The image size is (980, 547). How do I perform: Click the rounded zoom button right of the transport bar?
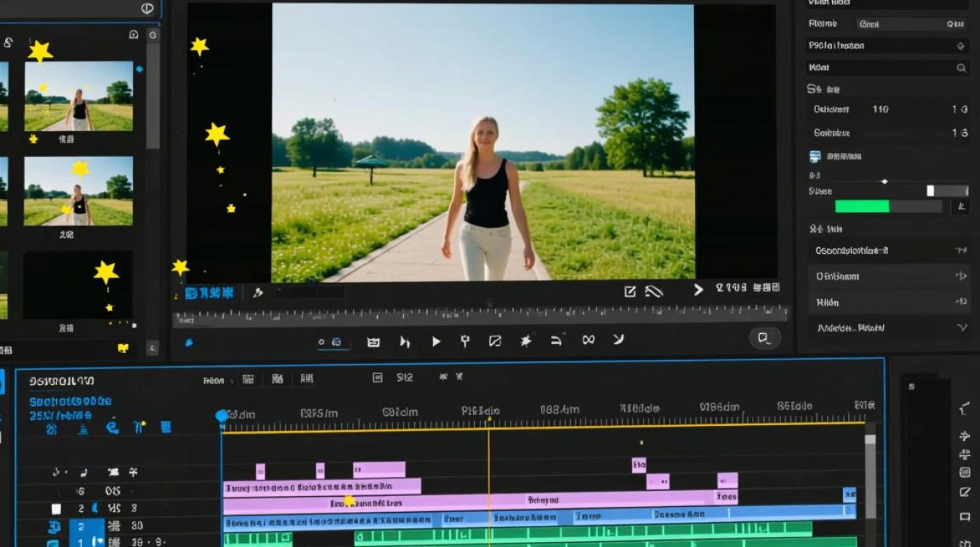click(x=765, y=338)
